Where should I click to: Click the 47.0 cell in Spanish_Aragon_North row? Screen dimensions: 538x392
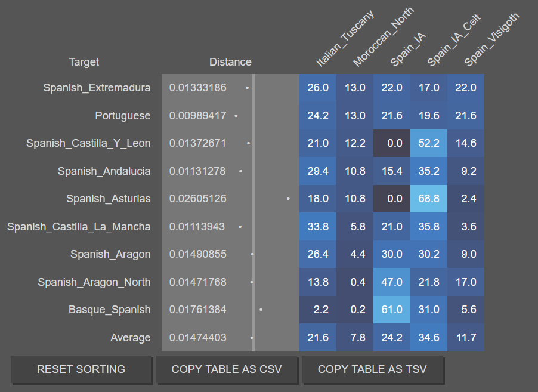point(392,282)
